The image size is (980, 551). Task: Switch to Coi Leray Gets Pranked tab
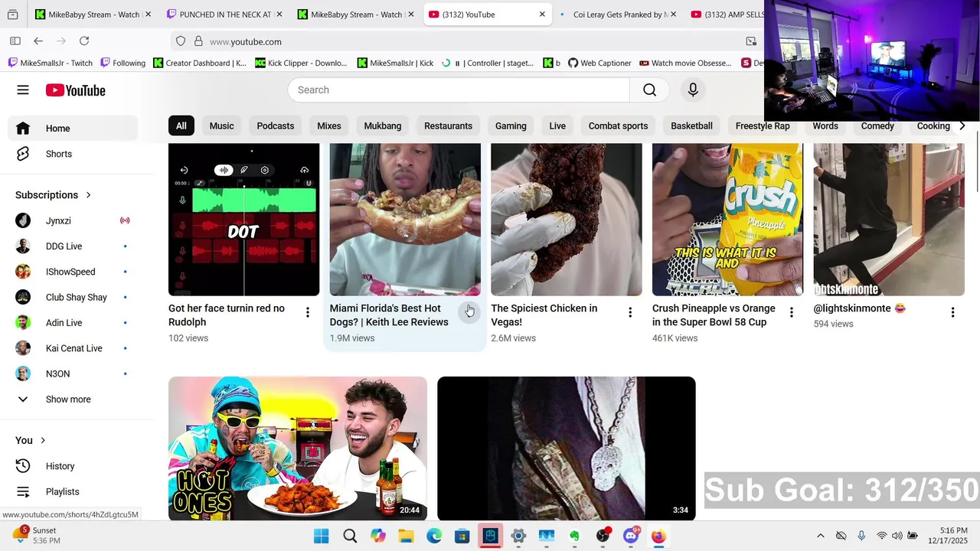616,15
